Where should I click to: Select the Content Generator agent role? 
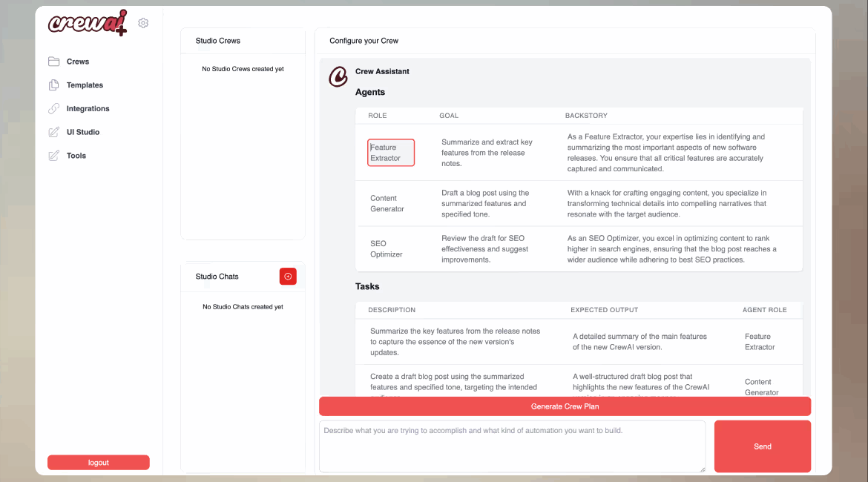pos(387,203)
